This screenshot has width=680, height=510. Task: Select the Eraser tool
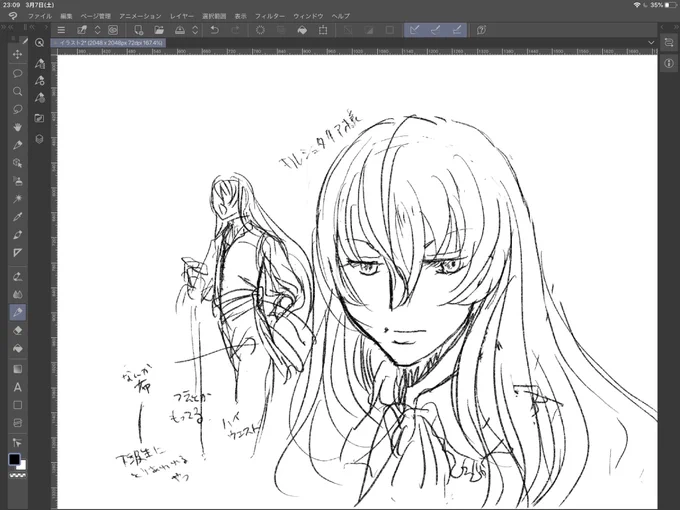click(17, 330)
